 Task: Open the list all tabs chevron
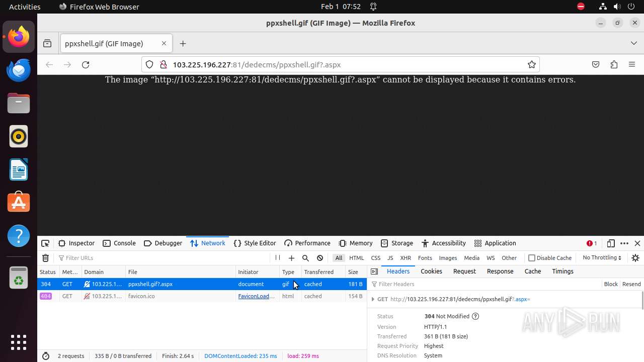pyautogui.click(x=633, y=44)
